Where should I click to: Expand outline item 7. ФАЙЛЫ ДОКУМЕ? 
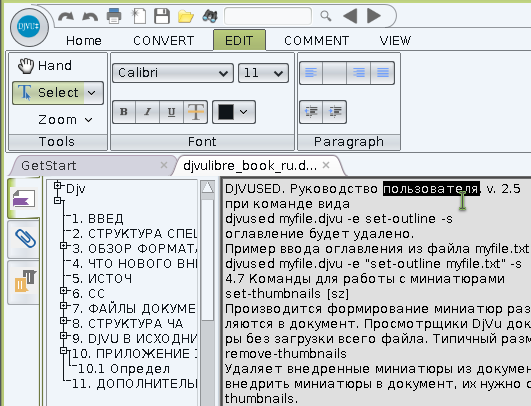63,305
